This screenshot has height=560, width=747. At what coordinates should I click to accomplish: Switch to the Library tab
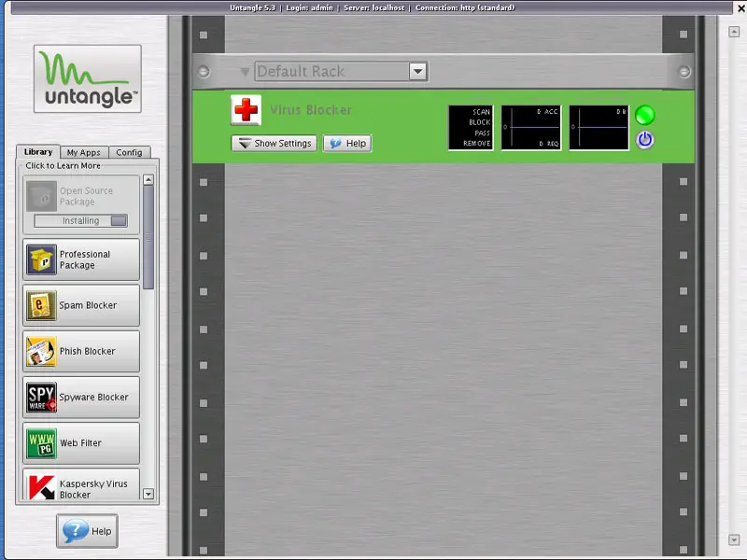pos(38,152)
